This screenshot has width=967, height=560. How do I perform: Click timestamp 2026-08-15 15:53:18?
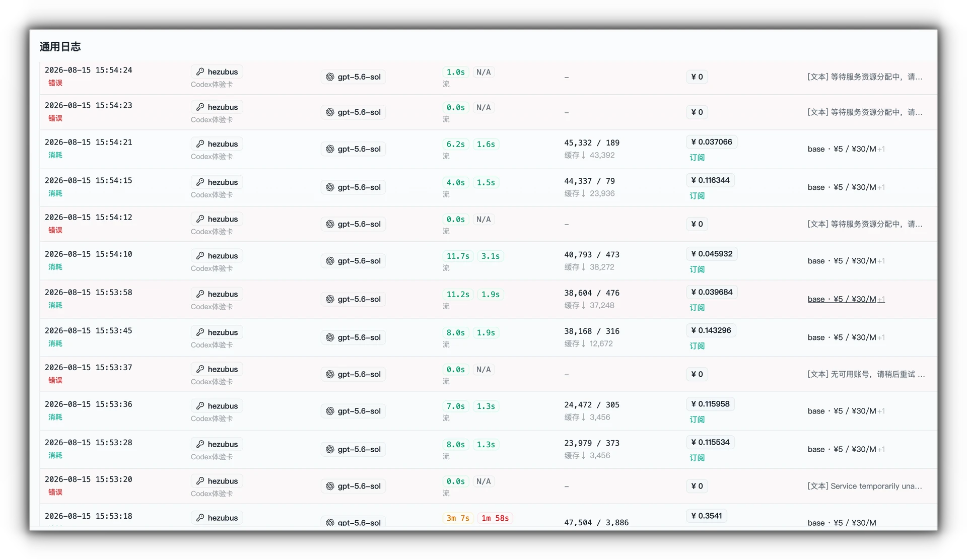(x=89, y=516)
